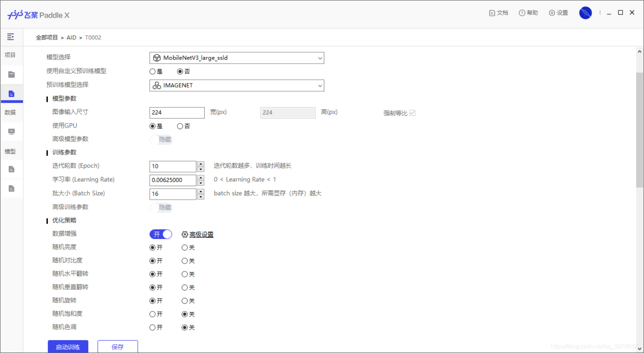Click the user avatar icon

[x=585, y=13]
